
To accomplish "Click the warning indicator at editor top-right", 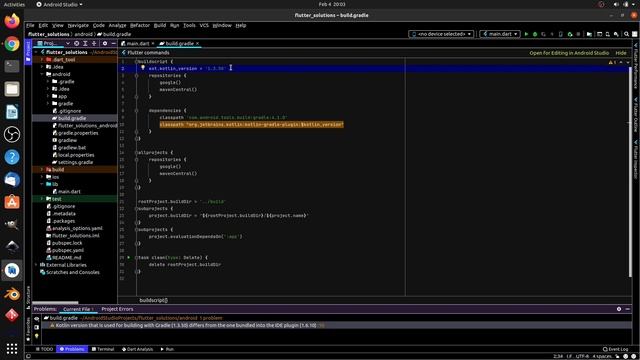I will [x=612, y=62].
